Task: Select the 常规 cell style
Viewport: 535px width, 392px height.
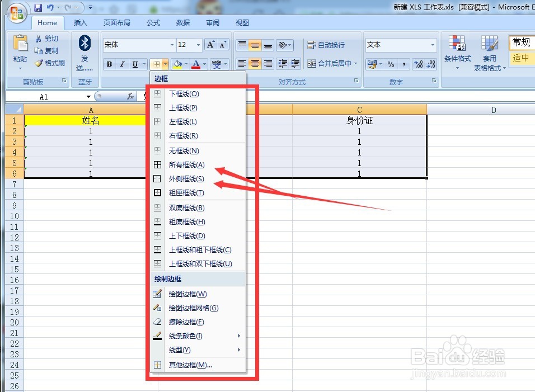Action: click(x=522, y=42)
